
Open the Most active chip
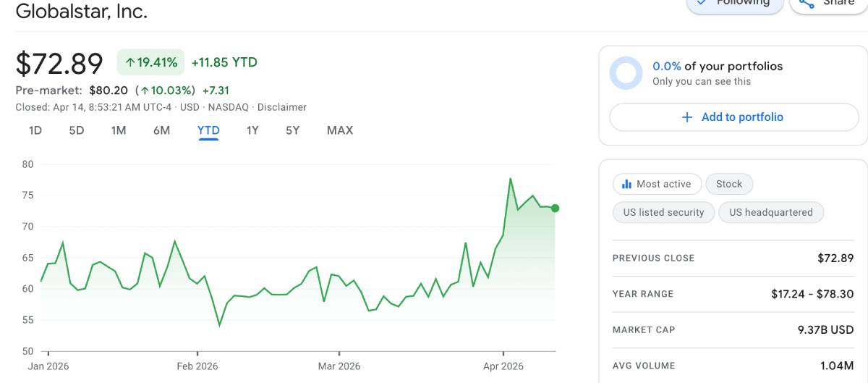657,184
